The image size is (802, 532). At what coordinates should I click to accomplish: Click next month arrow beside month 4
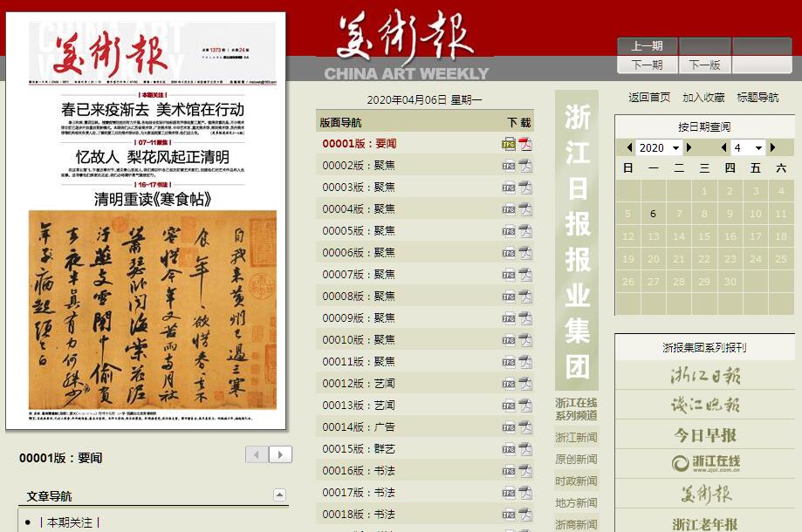click(x=772, y=148)
